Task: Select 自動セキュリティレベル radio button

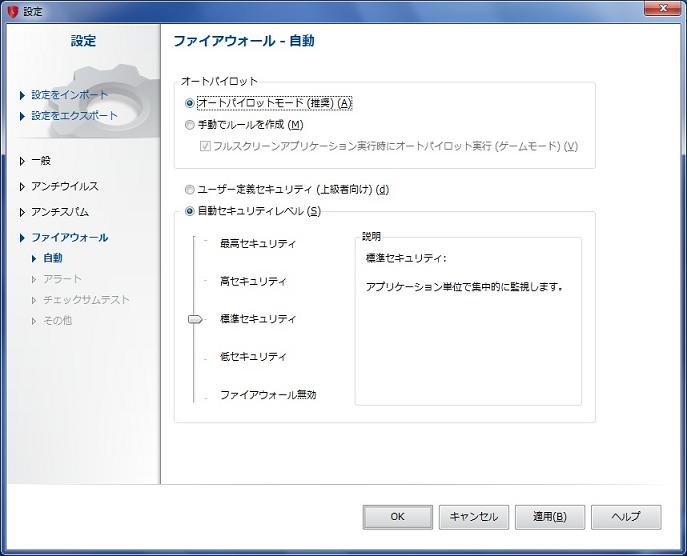Action: (x=189, y=211)
